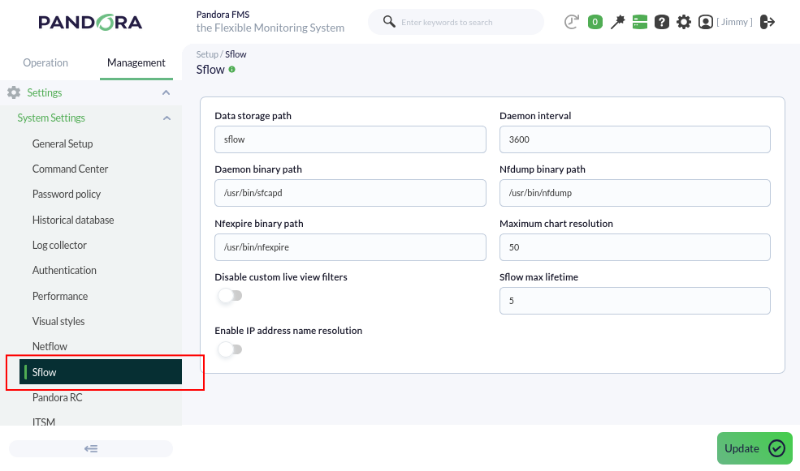Collapse the System Settings chevron

click(166, 118)
